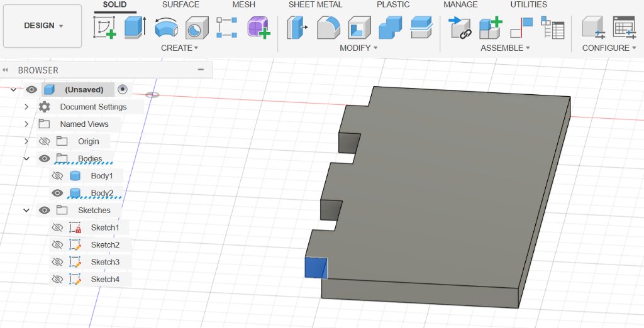Switch to the SHEET METAL tab
This screenshot has height=328, width=644.
click(x=315, y=4)
